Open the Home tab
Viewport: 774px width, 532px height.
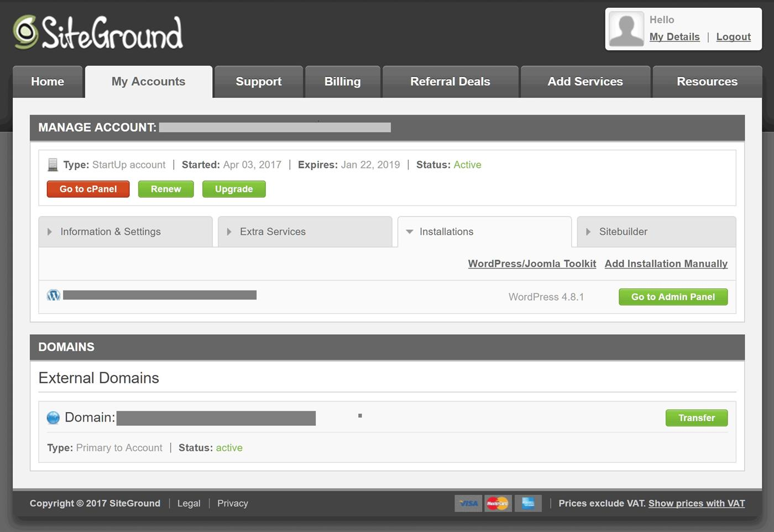pos(48,82)
